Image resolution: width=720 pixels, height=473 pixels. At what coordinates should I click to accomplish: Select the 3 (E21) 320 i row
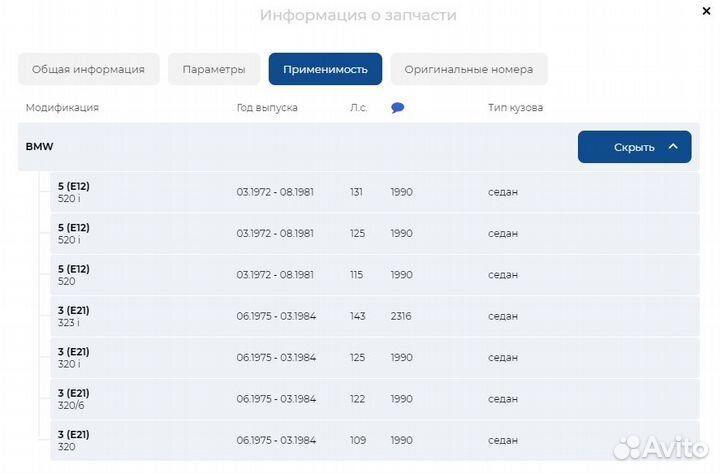(x=375, y=357)
